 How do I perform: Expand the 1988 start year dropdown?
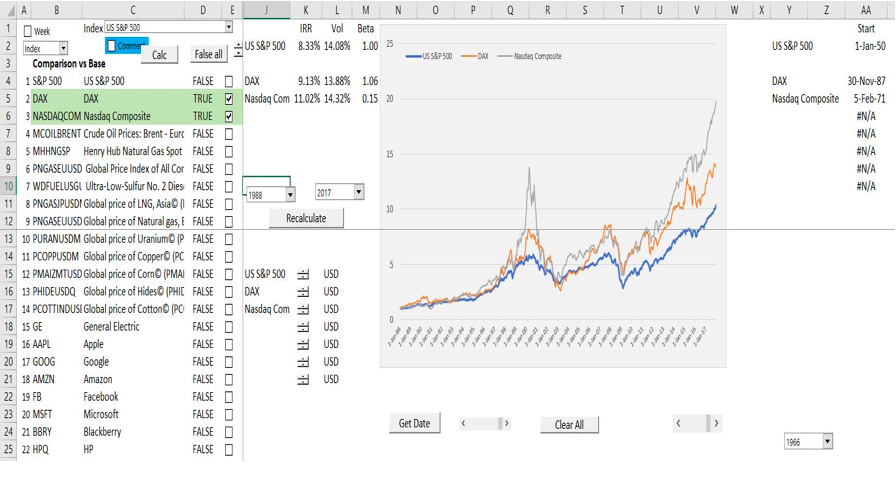[290, 195]
